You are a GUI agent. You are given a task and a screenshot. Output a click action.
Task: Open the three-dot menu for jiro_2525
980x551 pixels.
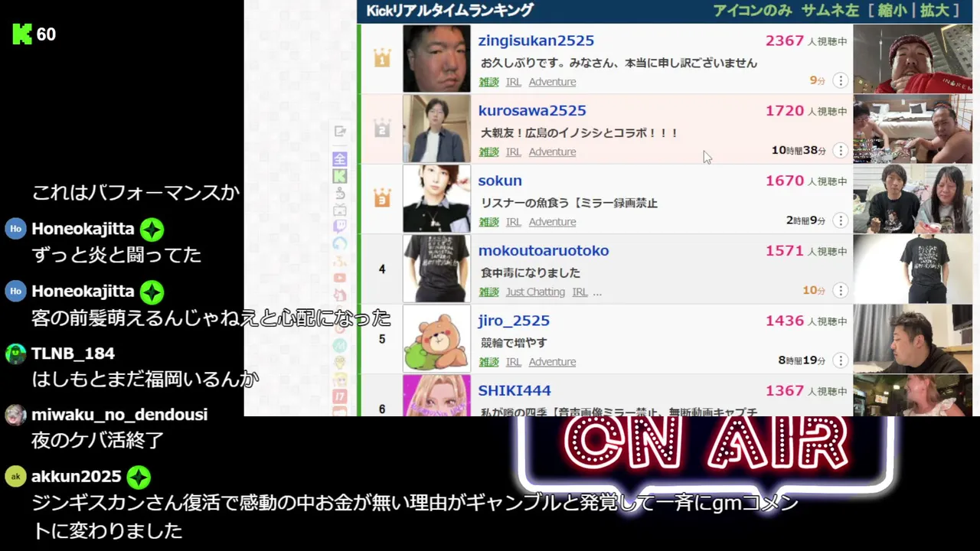point(840,360)
